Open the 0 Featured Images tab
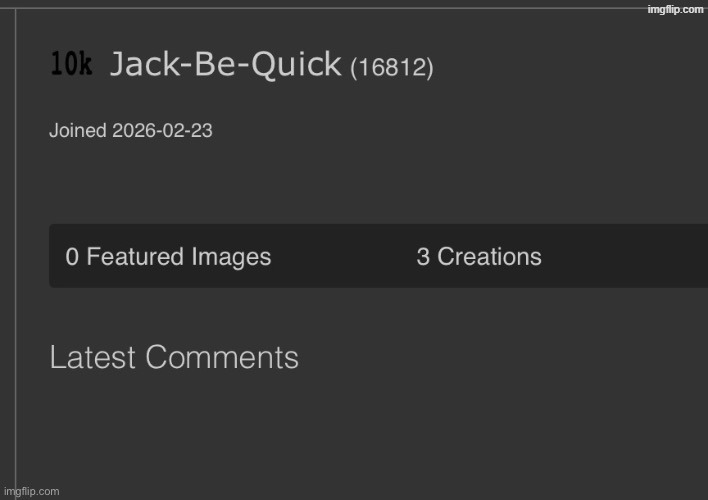The height and width of the screenshot is (500, 708). click(168, 257)
